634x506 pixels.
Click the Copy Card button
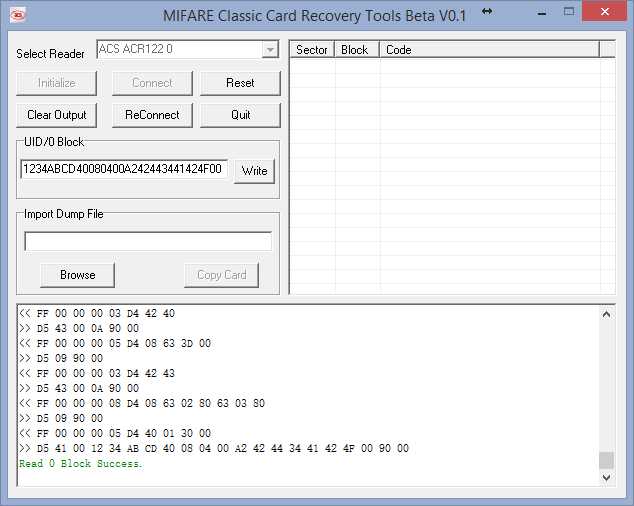click(x=222, y=275)
